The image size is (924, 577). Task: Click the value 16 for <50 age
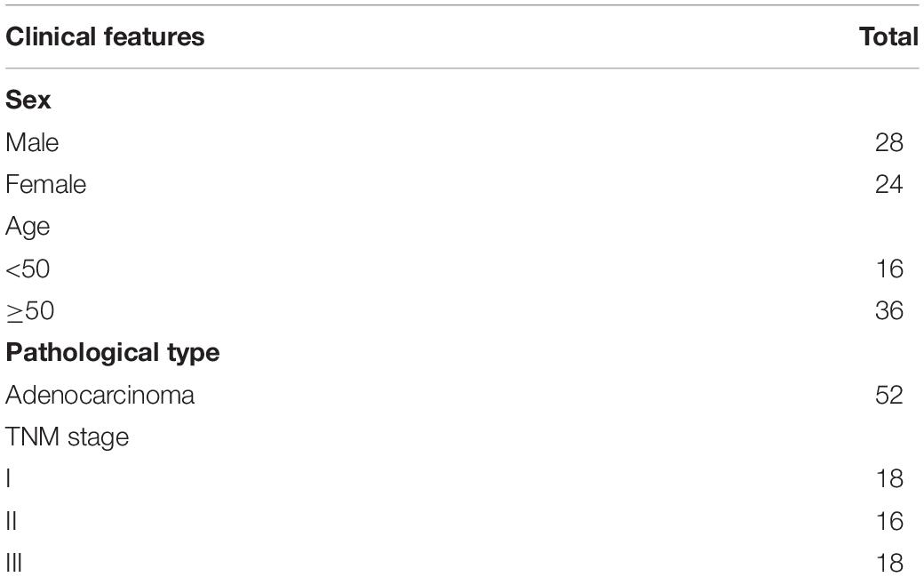(x=889, y=269)
